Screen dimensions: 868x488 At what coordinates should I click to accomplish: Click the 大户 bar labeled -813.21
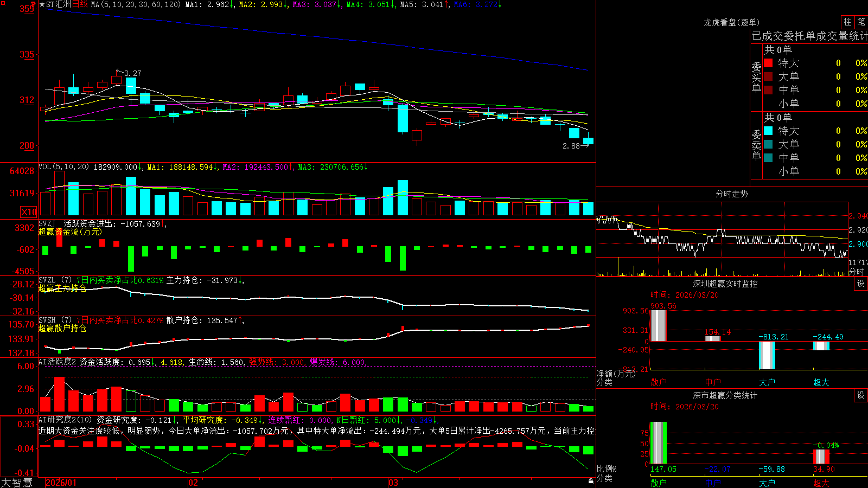[767, 355]
